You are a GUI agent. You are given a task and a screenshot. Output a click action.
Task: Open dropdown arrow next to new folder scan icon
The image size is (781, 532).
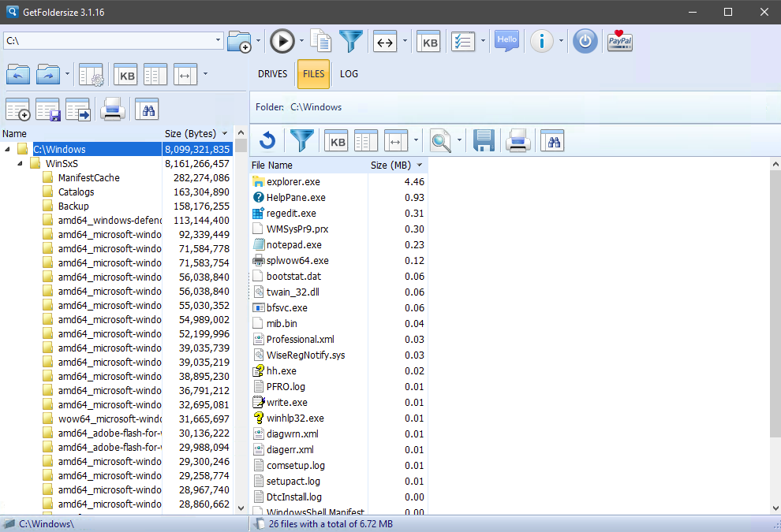pos(258,41)
